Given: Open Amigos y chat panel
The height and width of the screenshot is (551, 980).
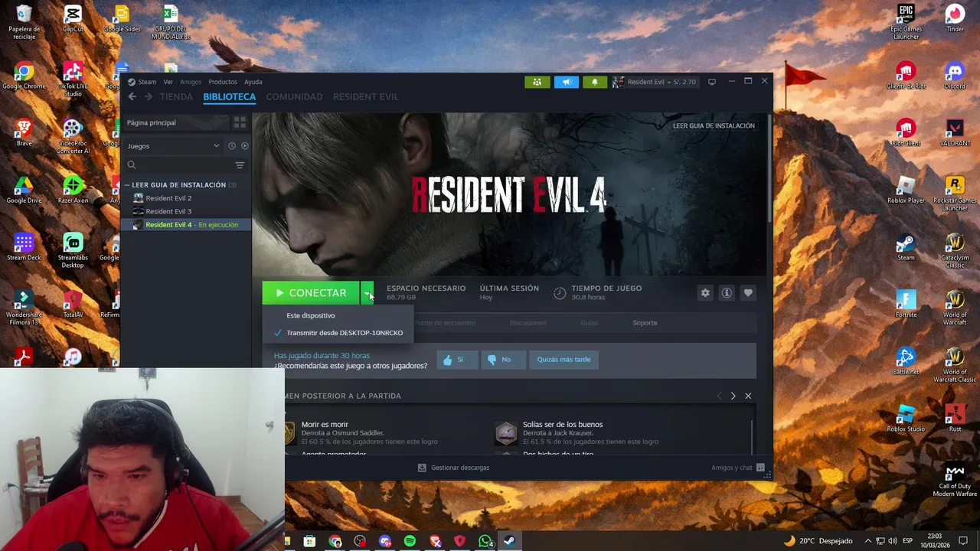Looking at the screenshot, I should 738,468.
